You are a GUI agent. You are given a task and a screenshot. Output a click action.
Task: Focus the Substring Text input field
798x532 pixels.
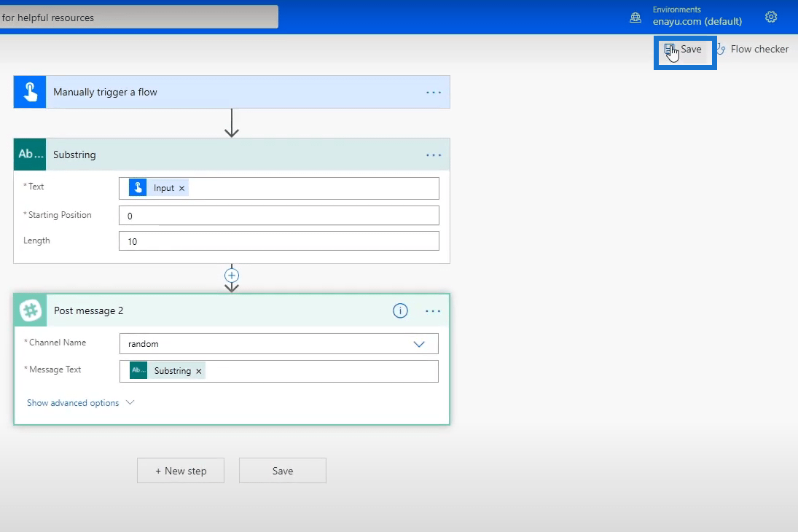pyautogui.click(x=279, y=188)
